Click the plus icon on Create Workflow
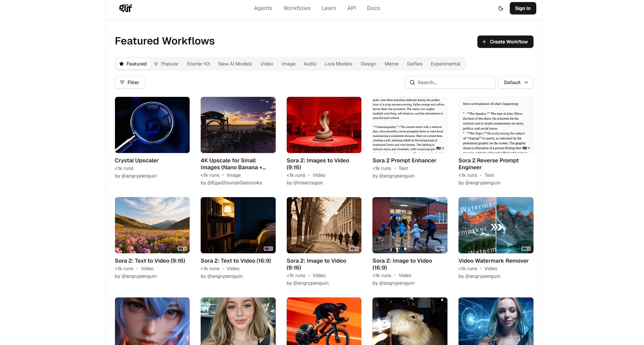 tap(484, 42)
